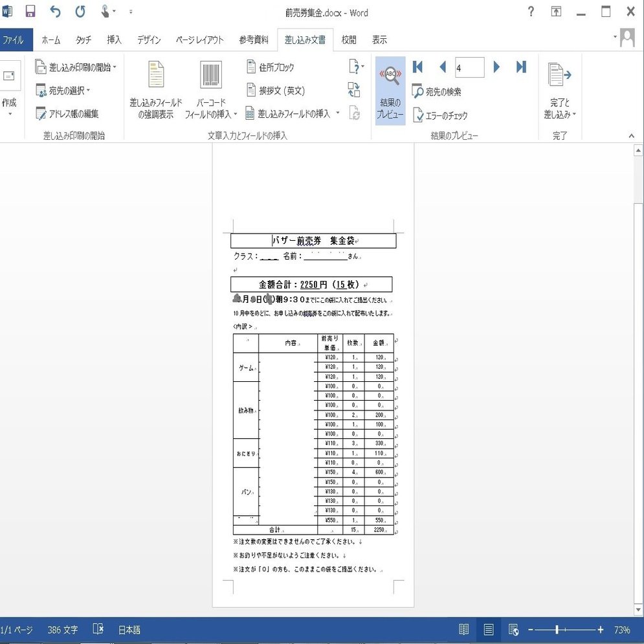
Task: Switch to the ページレイアウト tab
Action: 199,40
